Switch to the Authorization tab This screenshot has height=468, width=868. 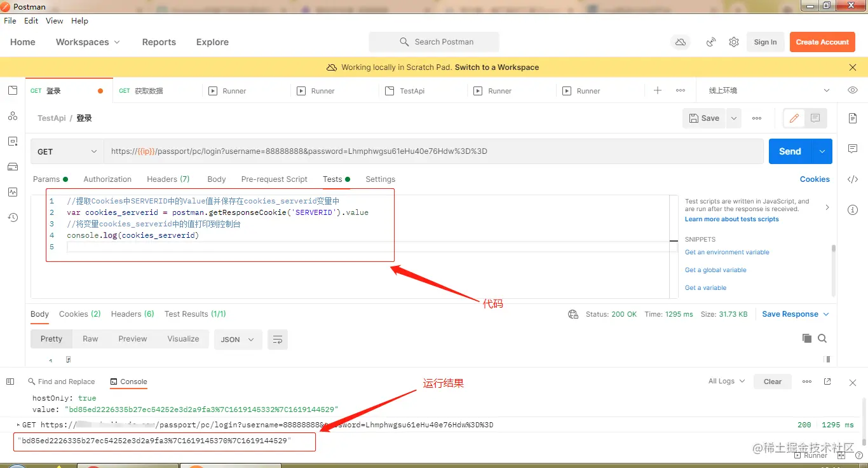coord(107,179)
